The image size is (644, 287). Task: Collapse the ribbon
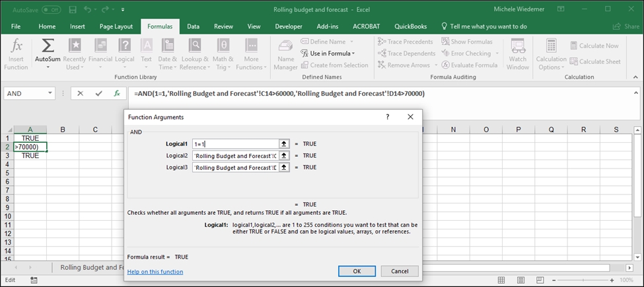click(636, 77)
